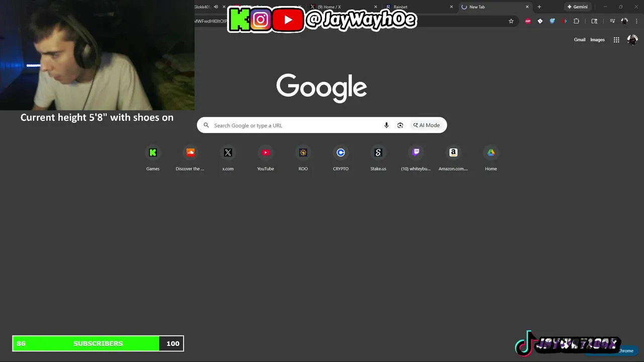The image size is (644, 362).
Task: Open the SoundCloud 'Discover the...' shortcut
Action: click(190, 158)
